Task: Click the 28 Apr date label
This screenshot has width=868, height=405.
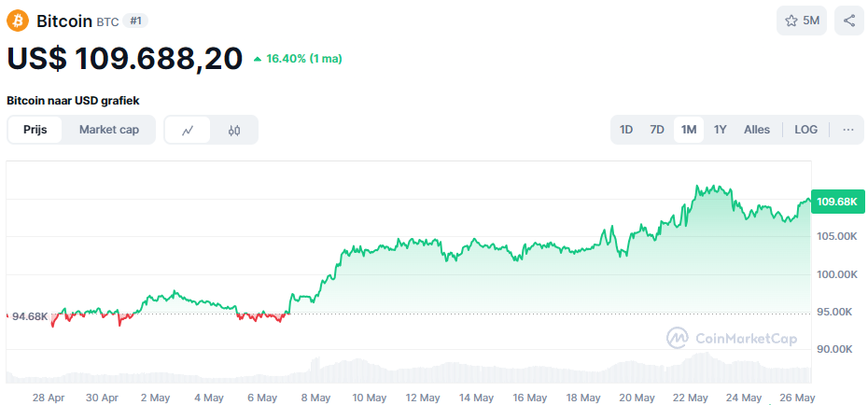Action: [49, 398]
